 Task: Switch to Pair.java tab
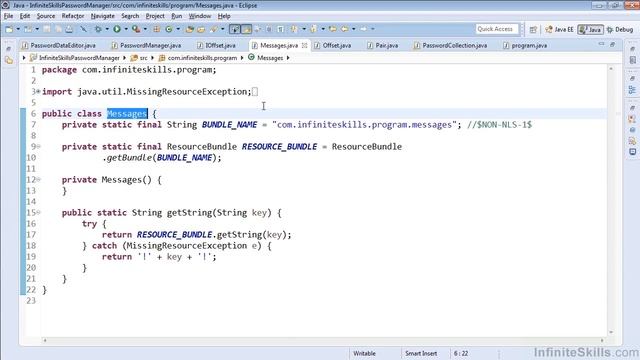pos(382,45)
